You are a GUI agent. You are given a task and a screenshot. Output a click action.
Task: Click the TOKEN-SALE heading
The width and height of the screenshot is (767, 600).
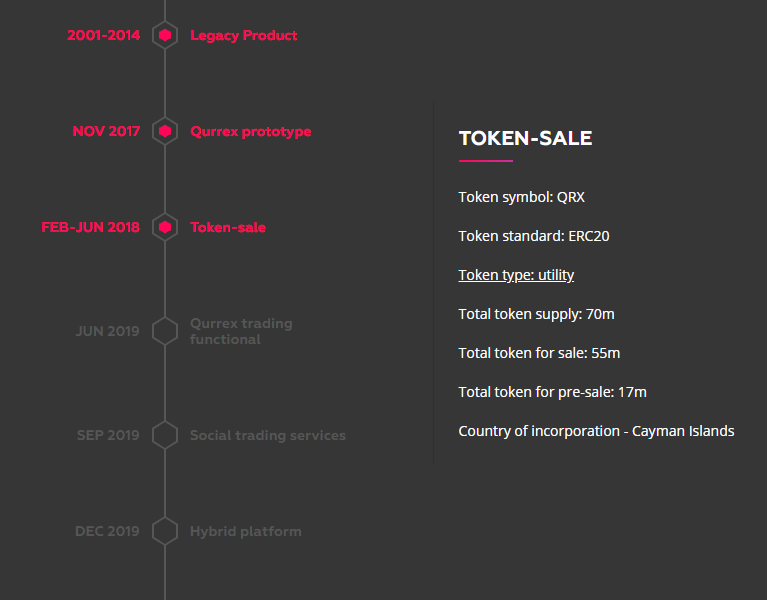(525, 138)
